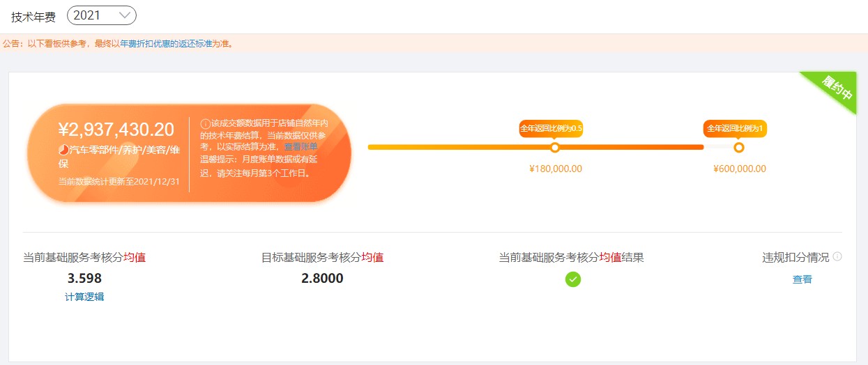Click the info icon in orange card note

[x=205, y=124]
